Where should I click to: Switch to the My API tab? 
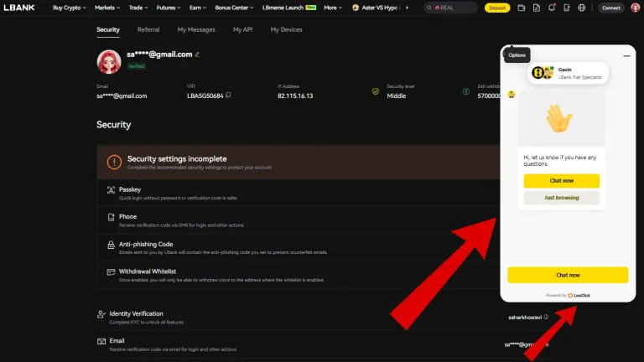pos(242,29)
